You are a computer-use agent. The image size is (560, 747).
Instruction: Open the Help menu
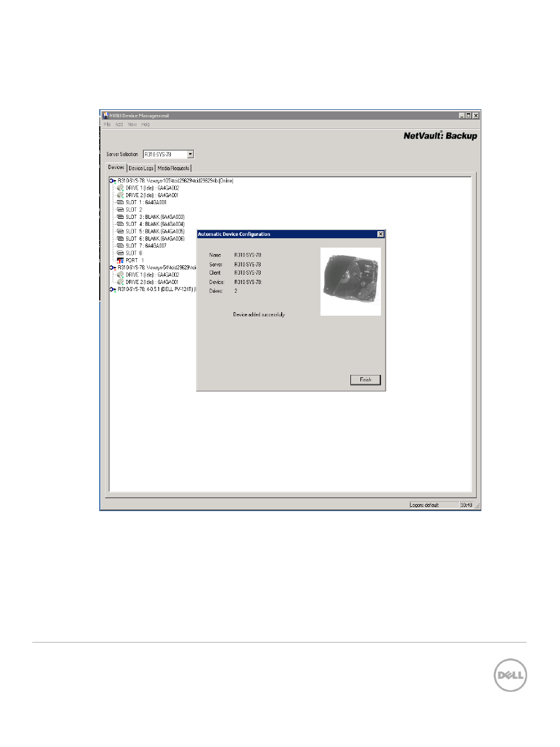(x=146, y=124)
